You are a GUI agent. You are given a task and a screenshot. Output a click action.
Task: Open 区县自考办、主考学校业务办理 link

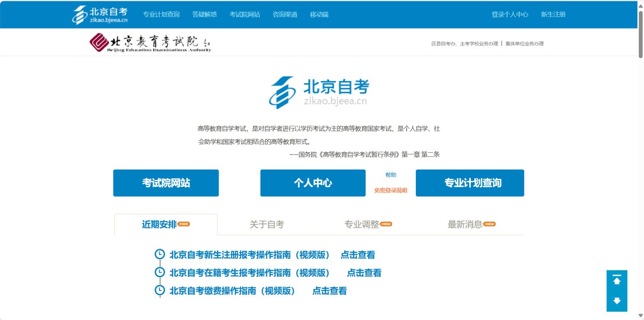[x=465, y=44]
